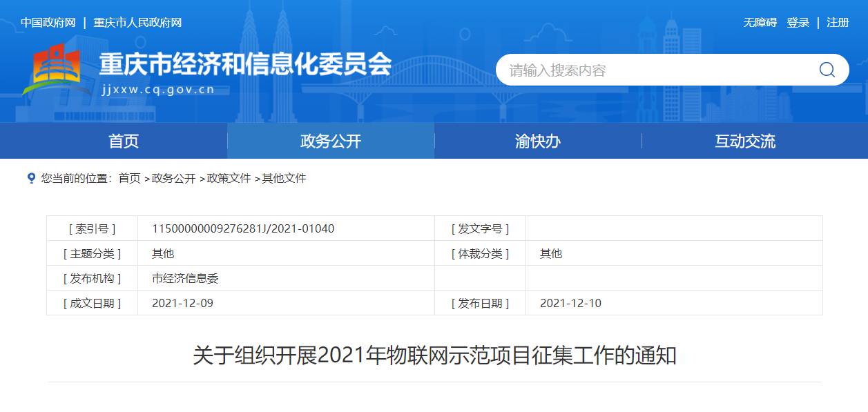Image resolution: width=868 pixels, height=412 pixels.
Task: Click 首页 in the breadcrumb path
Action: [129, 179]
